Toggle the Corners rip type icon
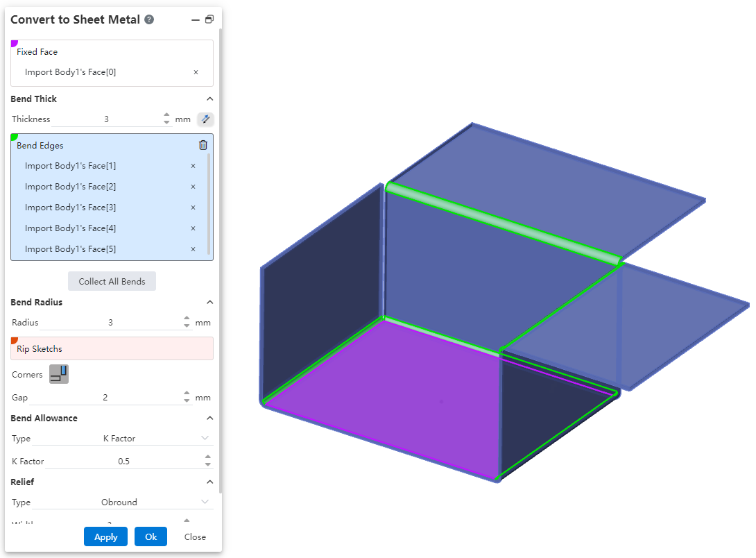Image resolution: width=756 pixels, height=558 pixels. pos(59,375)
